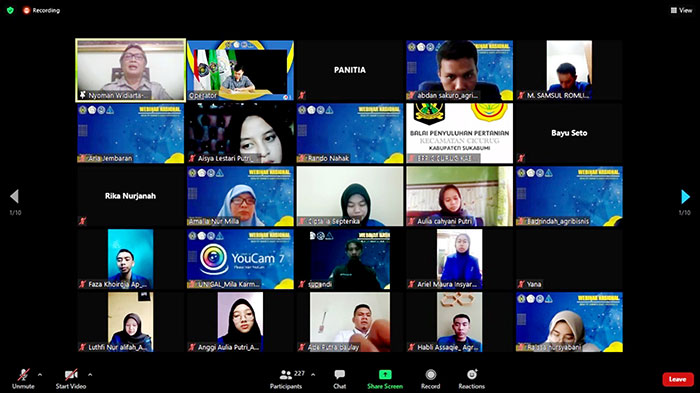
Task: Click the red Recording indicator
Action: 41,10
